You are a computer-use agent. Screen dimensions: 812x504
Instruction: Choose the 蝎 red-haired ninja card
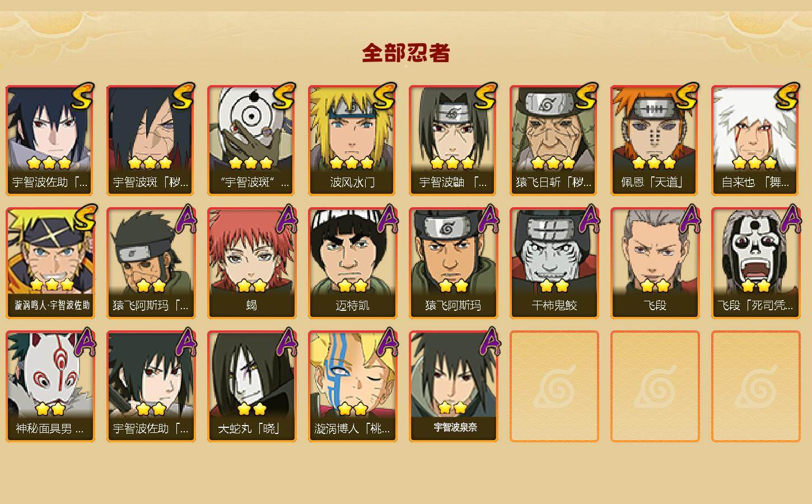pyautogui.click(x=251, y=263)
